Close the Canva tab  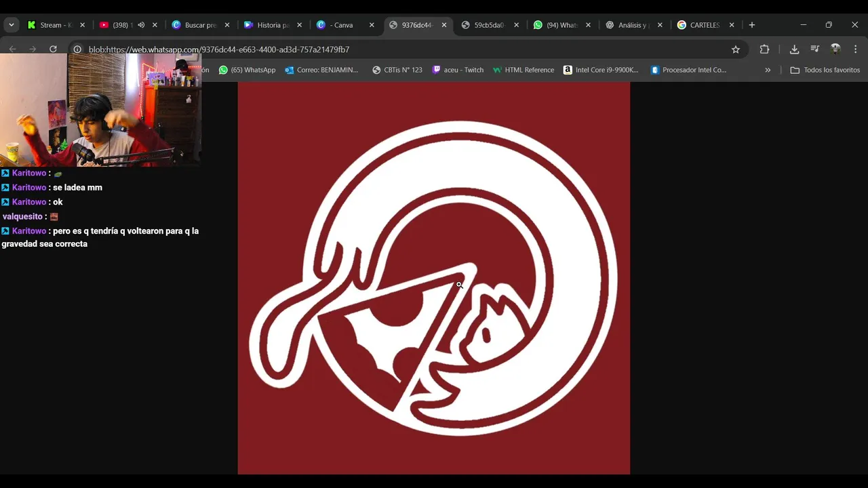click(372, 25)
